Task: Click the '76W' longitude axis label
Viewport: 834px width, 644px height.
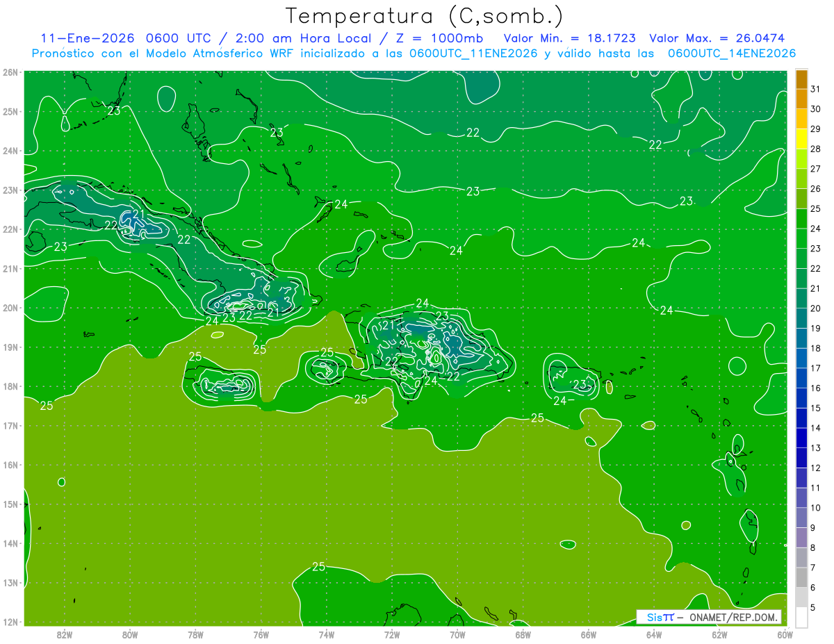Action: tap(261, 634)
